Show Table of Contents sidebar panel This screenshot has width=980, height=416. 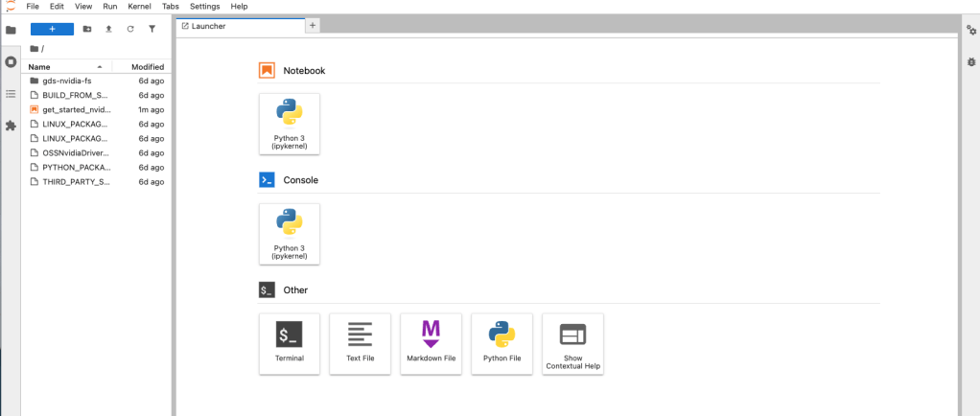(x=11, y=94)
